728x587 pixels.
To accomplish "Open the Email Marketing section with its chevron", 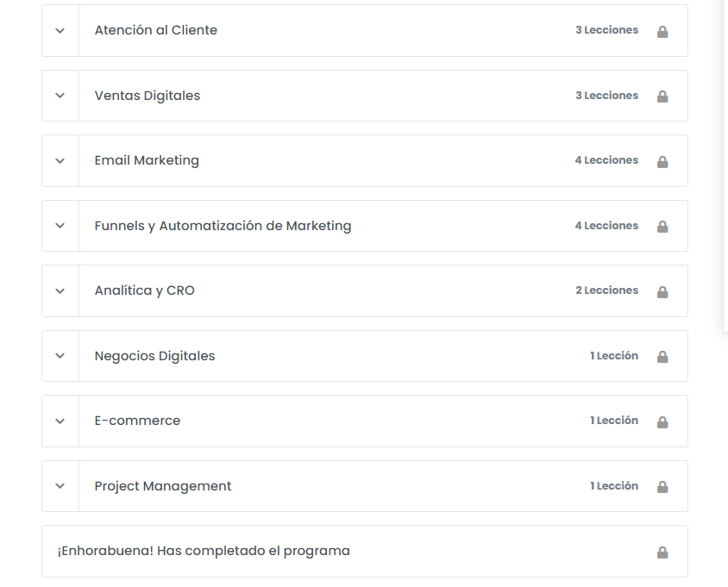I will click(x=60, y=161).
